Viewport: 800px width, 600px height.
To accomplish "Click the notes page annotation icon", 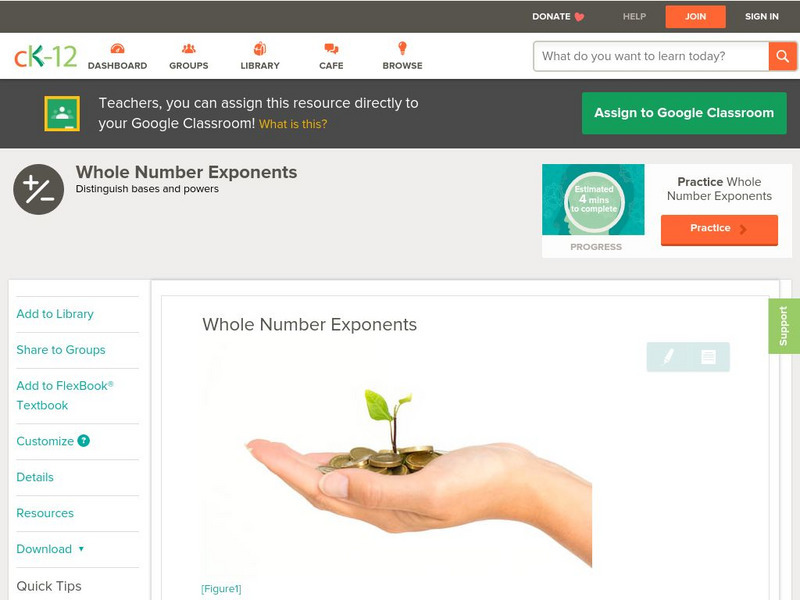I will click(708, 357).
